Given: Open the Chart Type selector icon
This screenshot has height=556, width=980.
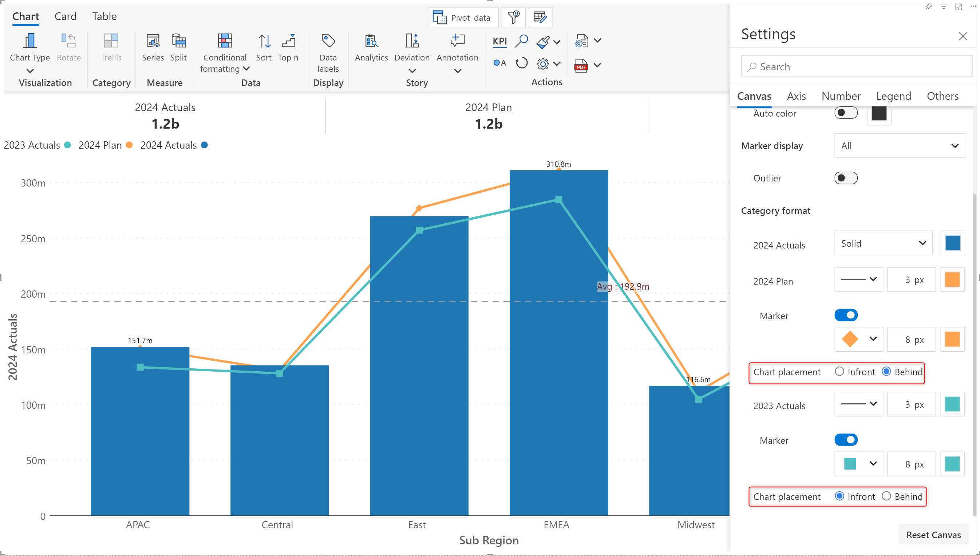Looking at the screenshot, I should pyautogui.click(x=30, y=40).
